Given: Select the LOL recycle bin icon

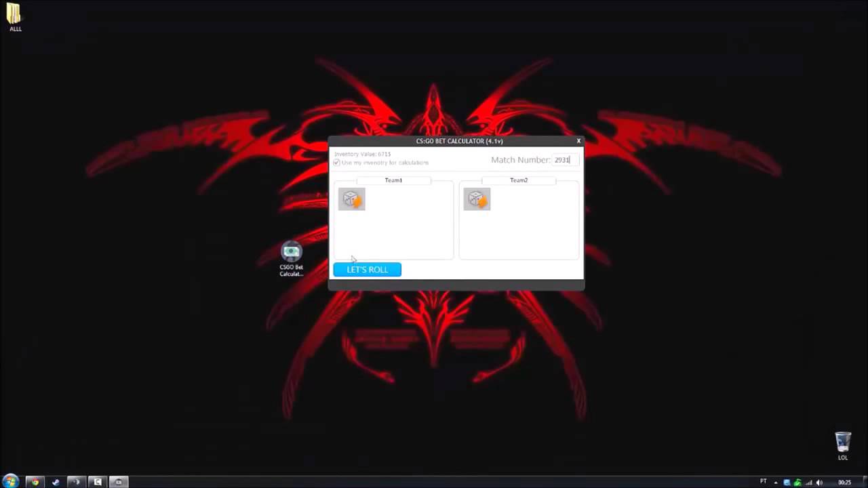Looking at the screenshot, I should coord(843,446).
